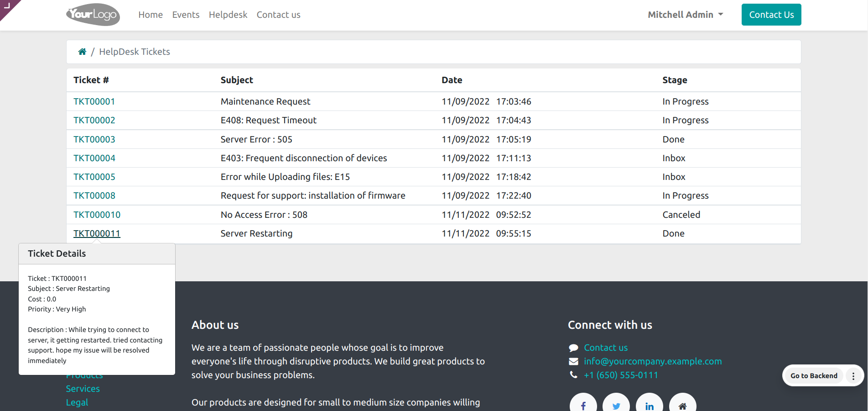Open the Events menu item

(186, 15)
